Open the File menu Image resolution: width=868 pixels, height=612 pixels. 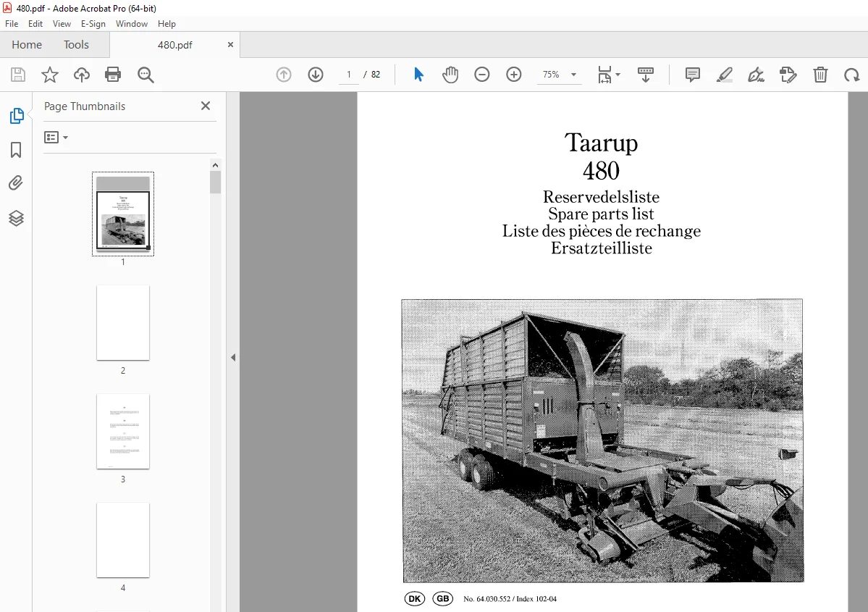12,24
